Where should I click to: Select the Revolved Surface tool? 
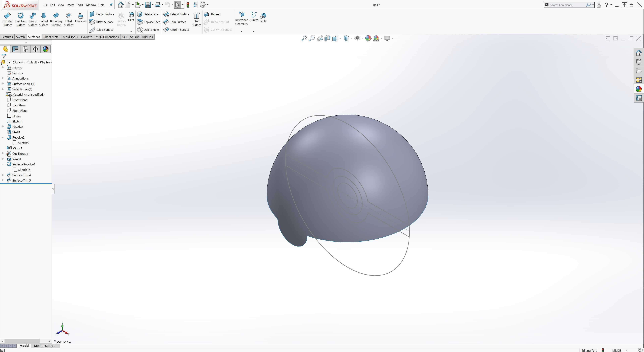[20, 19]
